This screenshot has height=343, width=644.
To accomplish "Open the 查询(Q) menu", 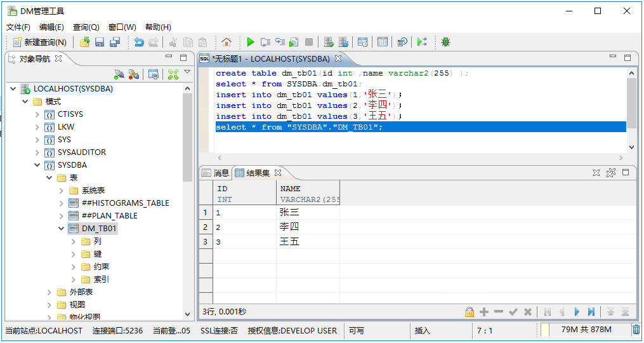I will (x=86, y=27).
